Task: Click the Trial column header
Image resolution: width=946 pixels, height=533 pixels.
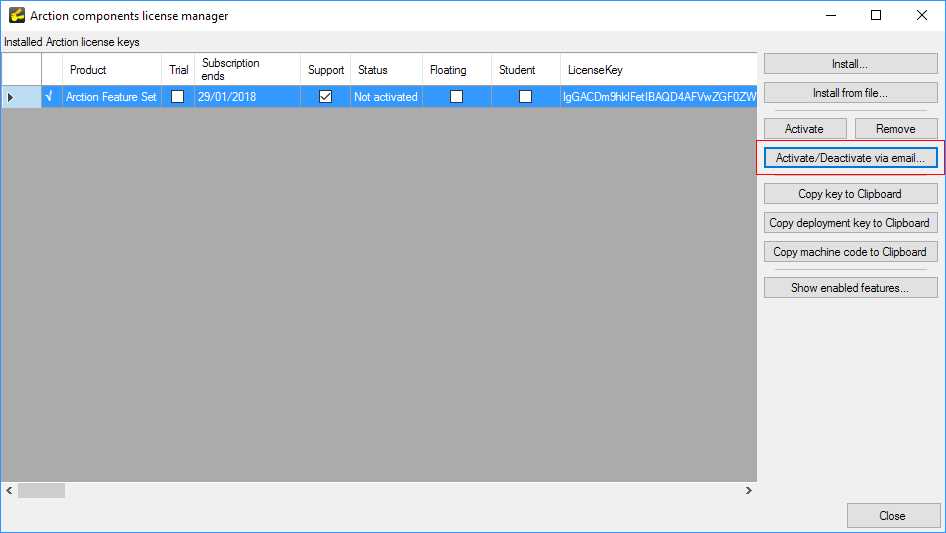Action: 178,69
